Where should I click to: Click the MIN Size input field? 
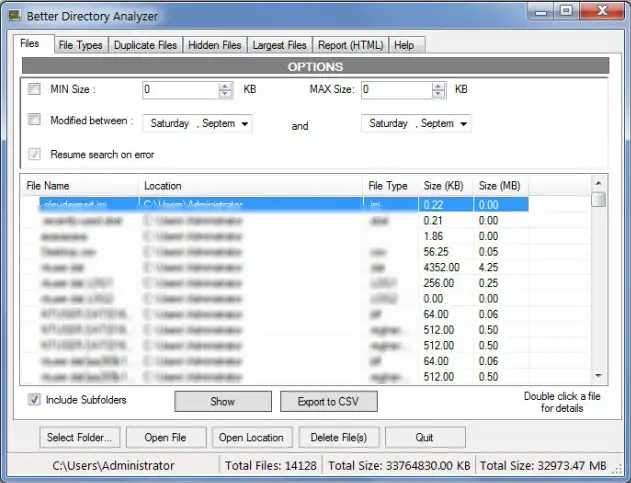[x=181, y=90]
